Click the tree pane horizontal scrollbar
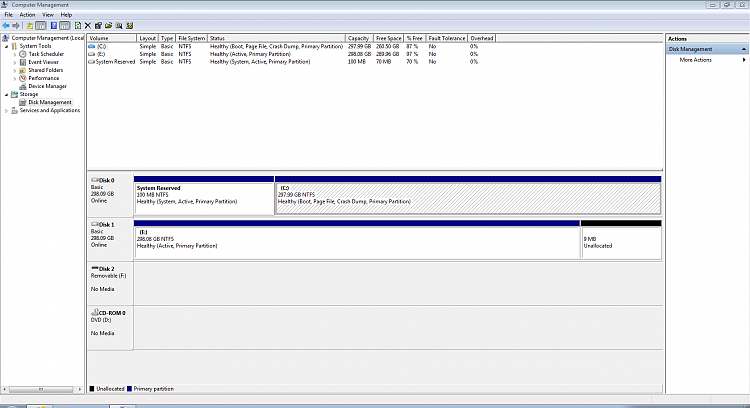The image size is (750, 408). point(42,389)
